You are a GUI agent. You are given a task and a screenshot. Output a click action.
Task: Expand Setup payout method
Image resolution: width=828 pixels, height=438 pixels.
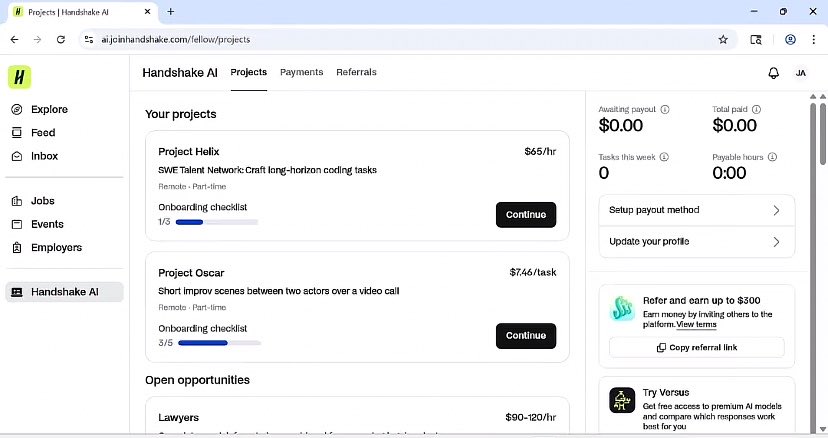(x=697, y=210)
